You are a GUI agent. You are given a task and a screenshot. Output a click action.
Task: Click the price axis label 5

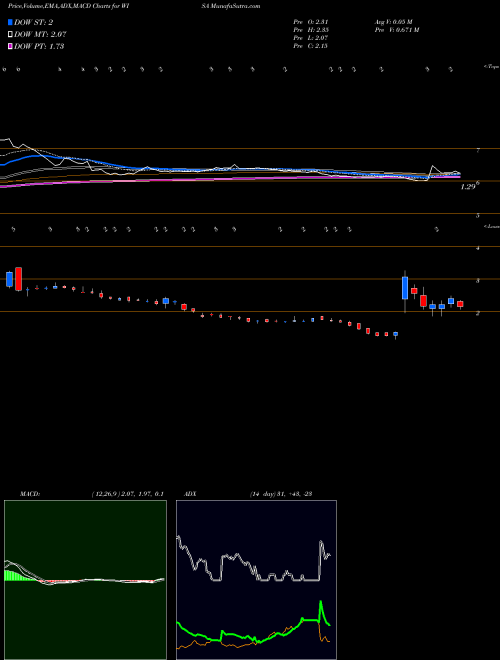(x=478, y=216)
